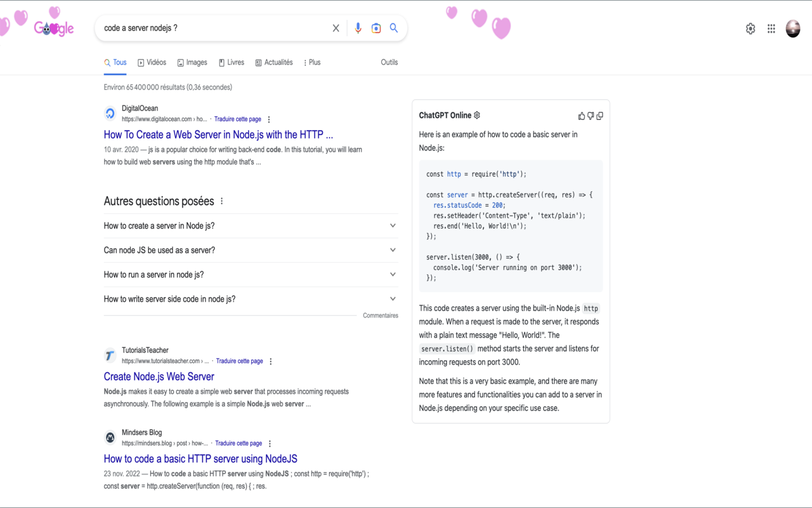The image size is (812, 508).
Task: Open the Outils search tools
Action: tap(390, 62)
